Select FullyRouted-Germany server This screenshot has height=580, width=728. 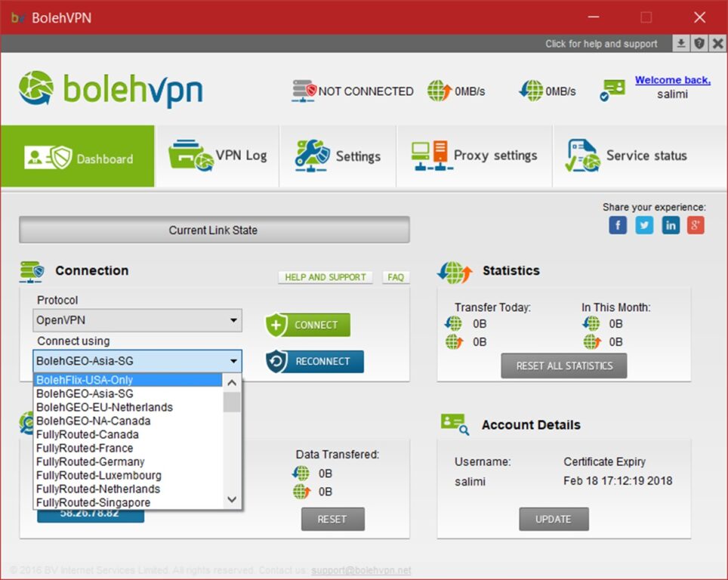pyautogui.click(x=128, y=461)
